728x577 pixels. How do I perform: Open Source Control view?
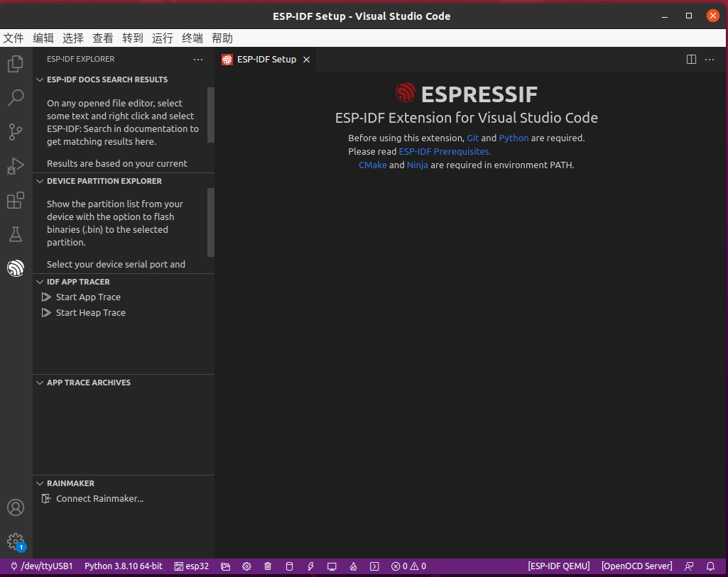[x=16, y=132]
